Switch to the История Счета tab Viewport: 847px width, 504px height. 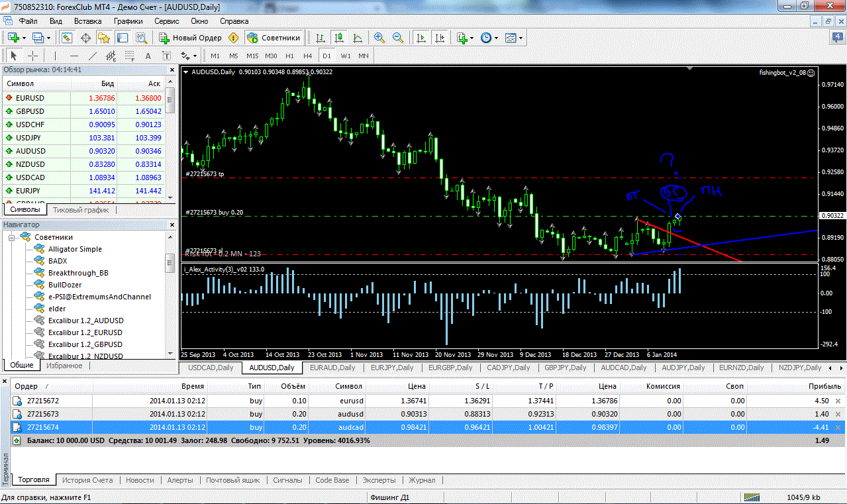point(87,480)
